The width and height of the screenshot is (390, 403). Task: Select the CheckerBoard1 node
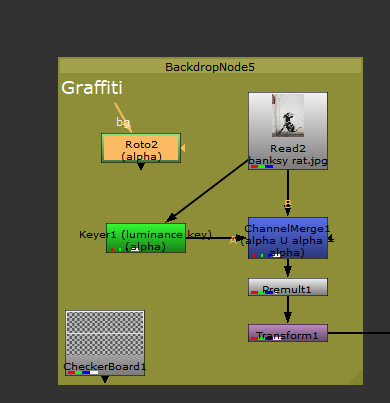[105, 343]
